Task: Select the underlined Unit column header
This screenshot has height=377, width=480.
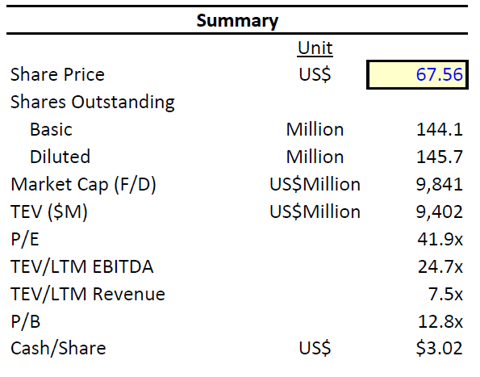Action: (315, 48)
